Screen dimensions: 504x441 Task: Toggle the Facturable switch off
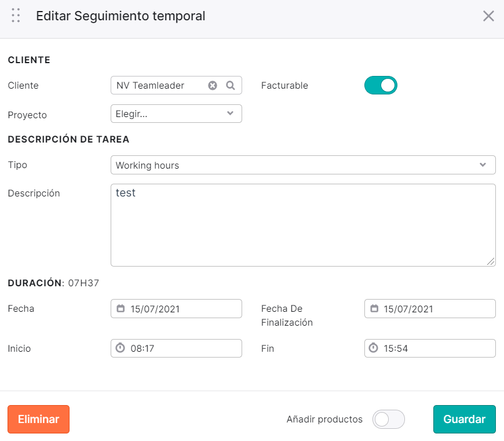pos(381,85)
